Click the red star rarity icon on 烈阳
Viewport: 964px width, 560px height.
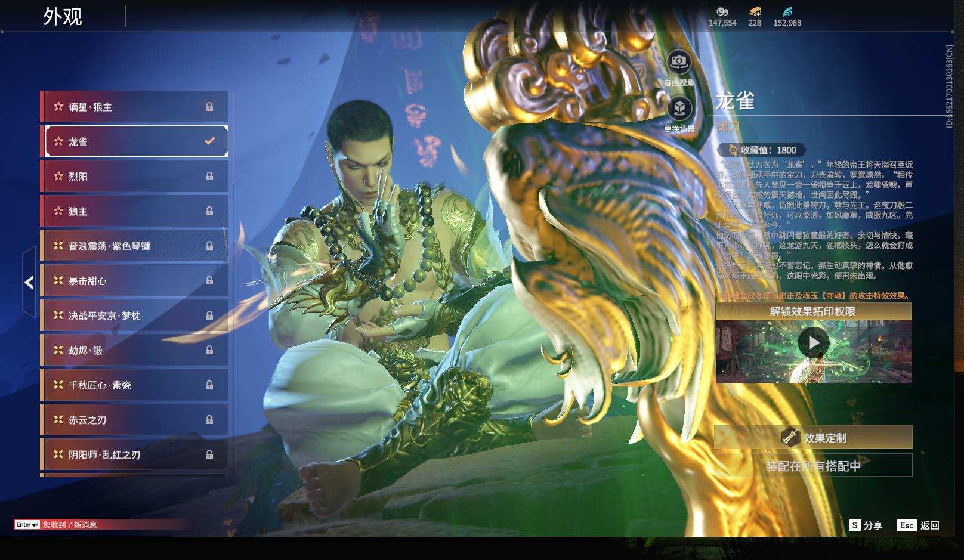pyautogui.click(x=58, y=176)
